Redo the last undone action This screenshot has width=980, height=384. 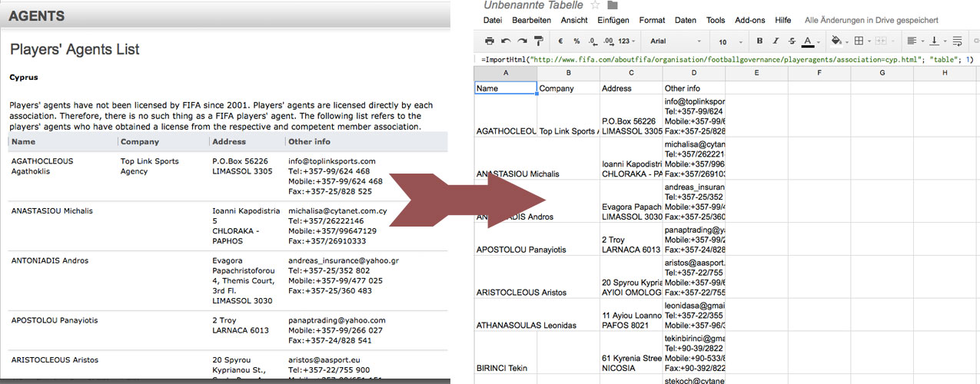[522, 41]
